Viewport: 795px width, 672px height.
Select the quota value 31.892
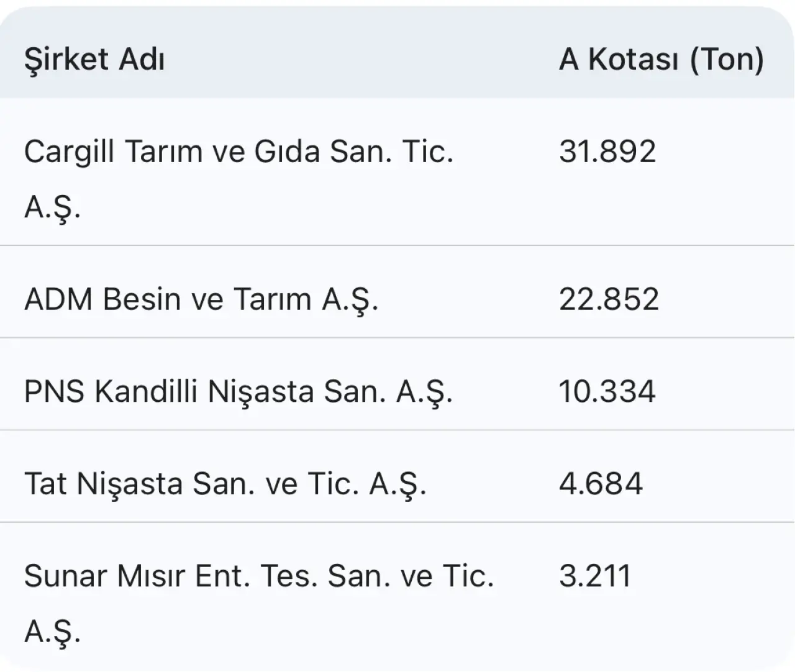[x=607, y=152]
